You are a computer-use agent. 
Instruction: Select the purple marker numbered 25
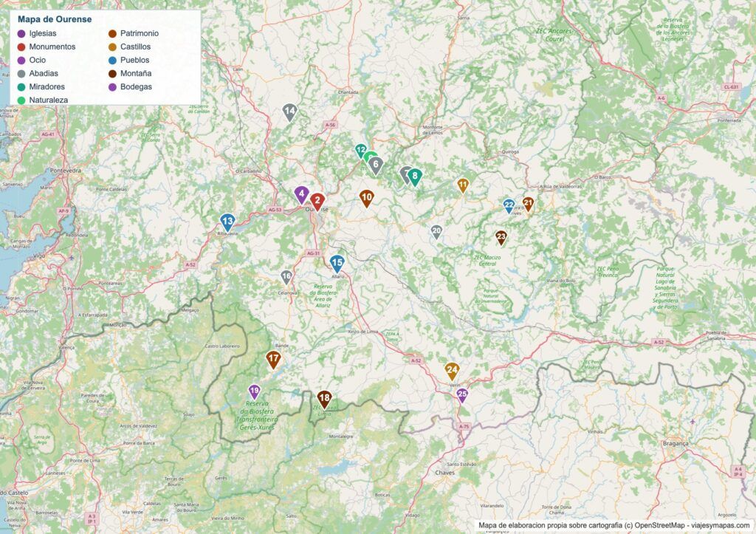pos(462,395)
